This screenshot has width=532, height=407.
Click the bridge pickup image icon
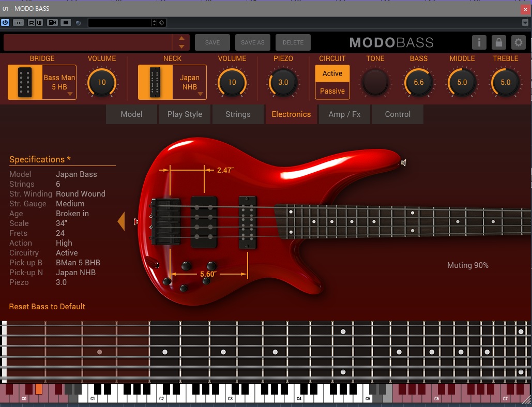pyautogui.click(x=25, y=82)
